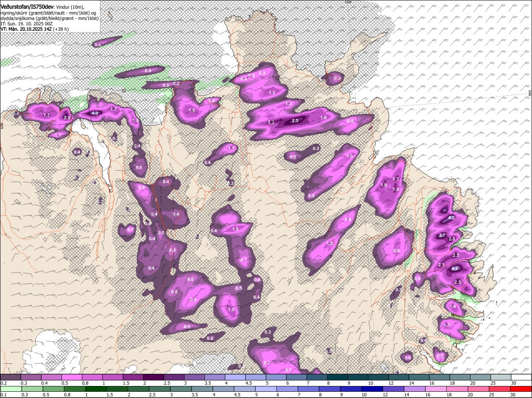
Task: Select the palest green swatch between 0.1 and 0.3
Action: pyautogui.click(x=10, y=389)
